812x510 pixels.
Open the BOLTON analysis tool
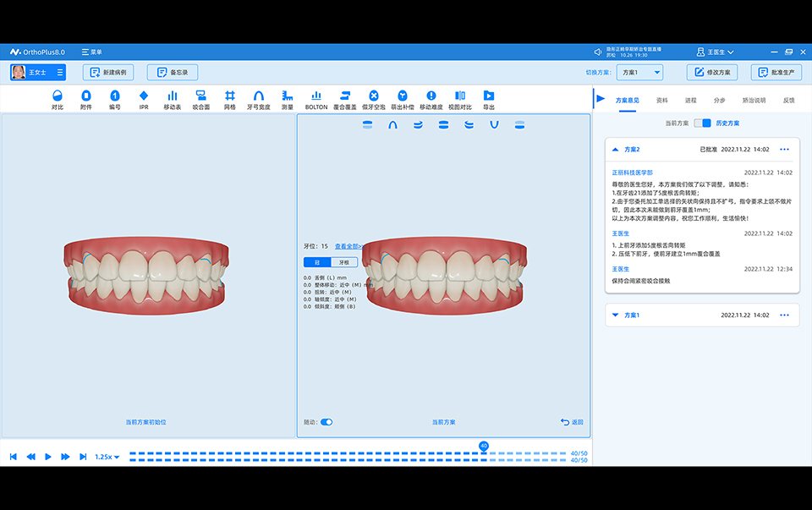(x=315, y=100)
